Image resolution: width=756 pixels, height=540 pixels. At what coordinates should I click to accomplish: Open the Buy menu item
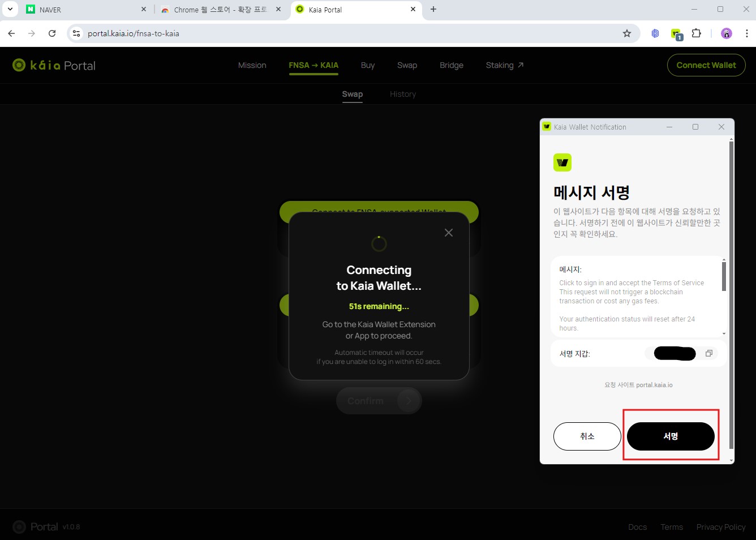coord(368,65)
